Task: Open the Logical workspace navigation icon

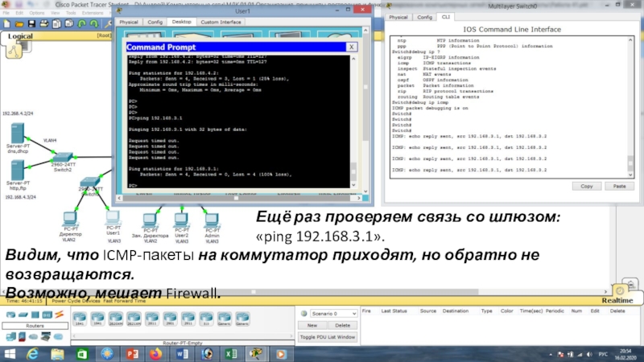Action: tap(14, 50)
